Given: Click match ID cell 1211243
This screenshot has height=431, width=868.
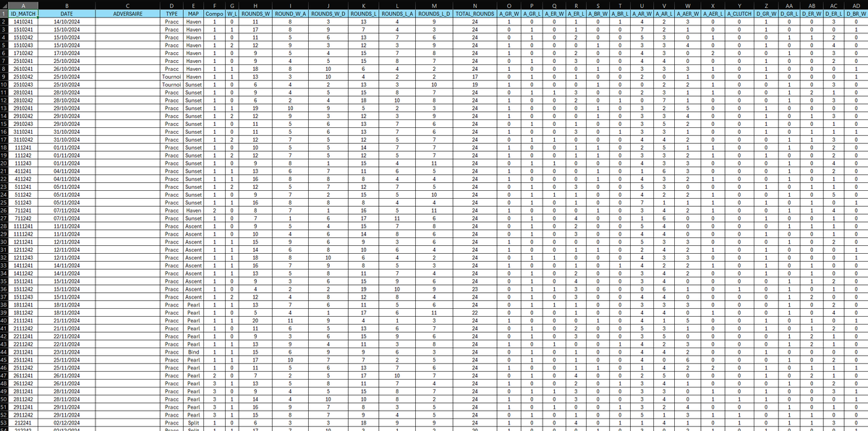Looking at the screenshot, I should 25,257.
